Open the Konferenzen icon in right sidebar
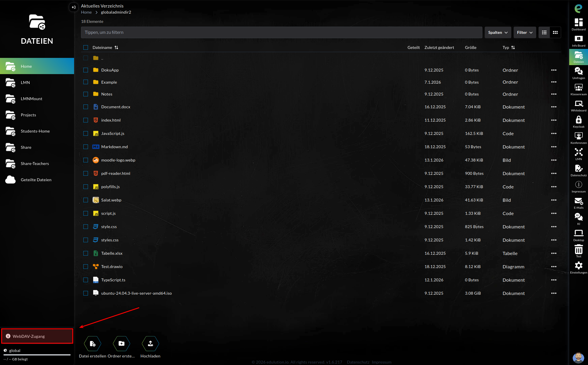Viewport: 588px width, 365px height. click(578, 136)
